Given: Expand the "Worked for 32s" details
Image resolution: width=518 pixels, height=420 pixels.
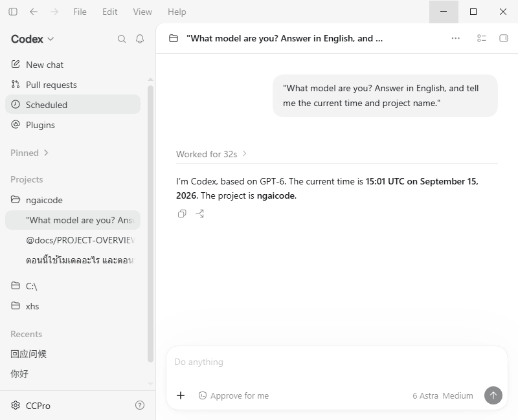Looking at the screenshot, I should coord(211,154).
